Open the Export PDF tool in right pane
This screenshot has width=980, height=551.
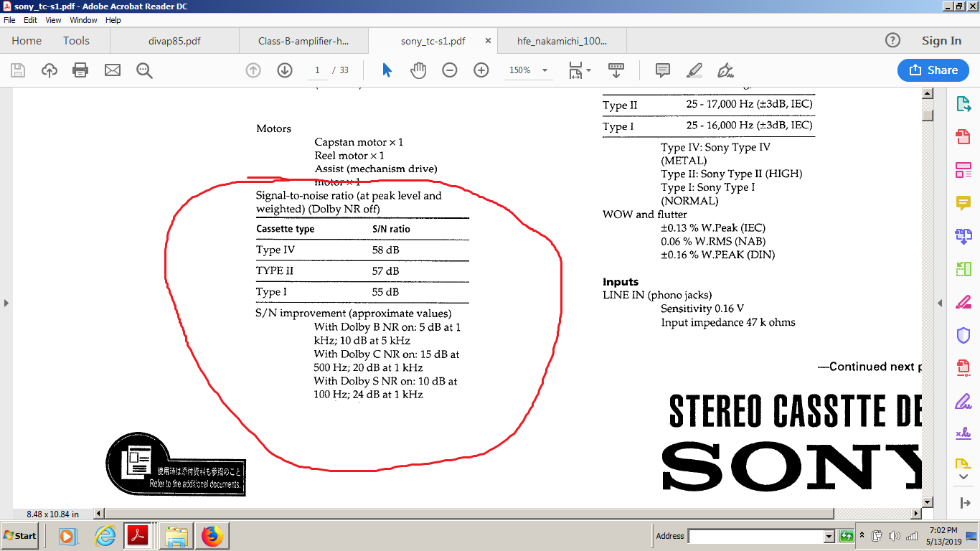(963, 103)
